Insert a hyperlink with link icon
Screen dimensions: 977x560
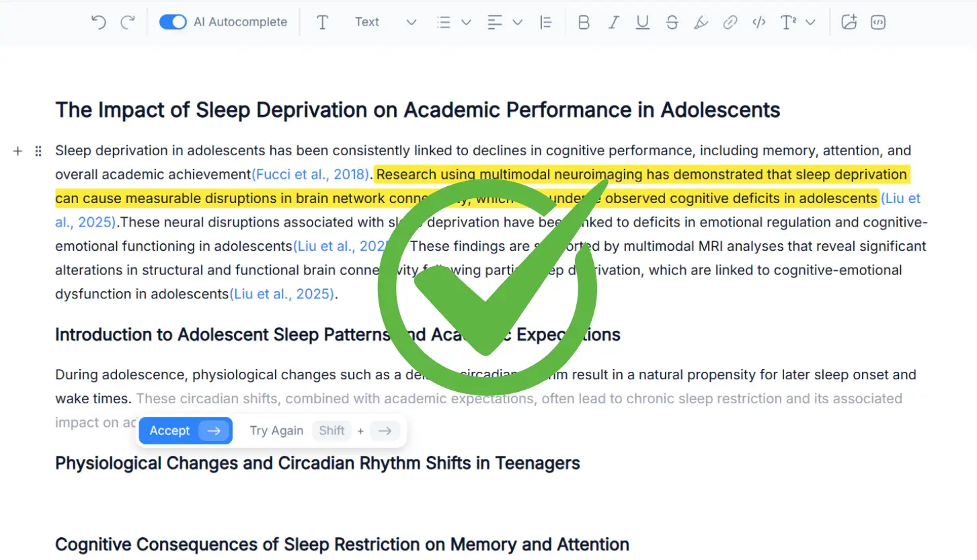tap(730, 22)
